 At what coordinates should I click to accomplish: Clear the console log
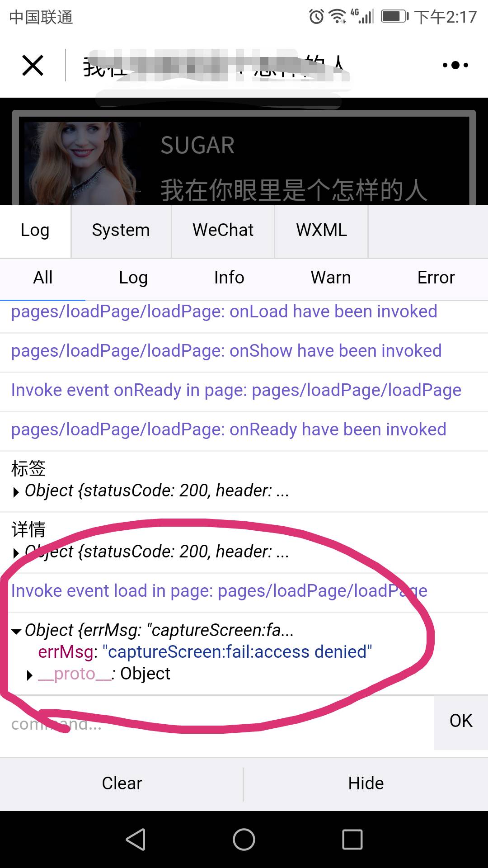[x=122, y=783]
